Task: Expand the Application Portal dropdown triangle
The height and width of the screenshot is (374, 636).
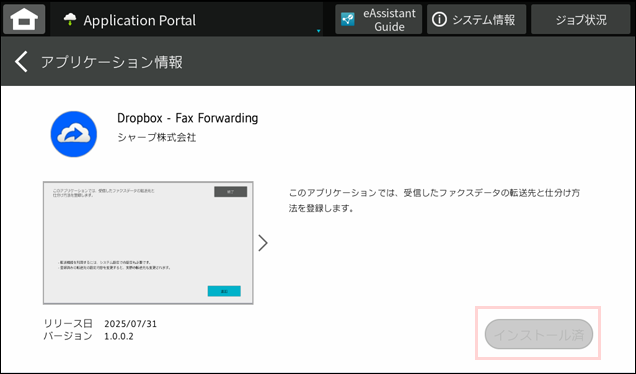Action: point(318,31)
